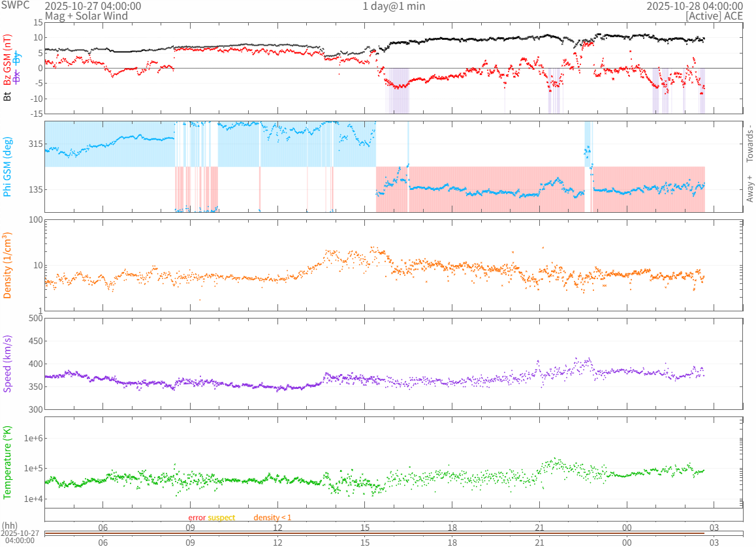
Task: Toggle the Bz GSM series label
Action: tap(8, 61)
